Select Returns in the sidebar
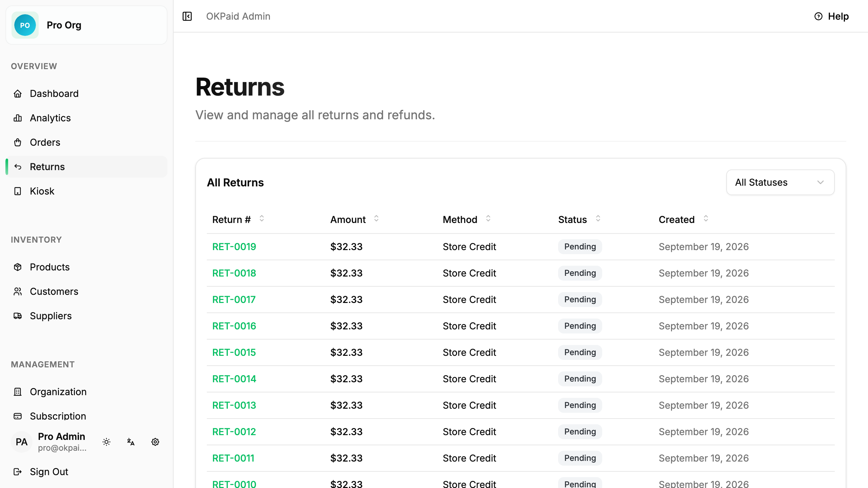The image size is (868, 488). [86, 167]
